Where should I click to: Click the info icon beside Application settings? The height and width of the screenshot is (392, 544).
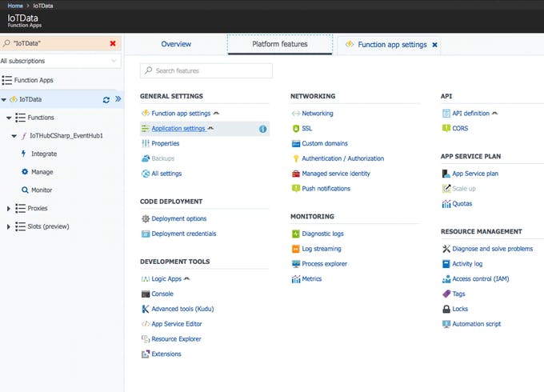263,129
